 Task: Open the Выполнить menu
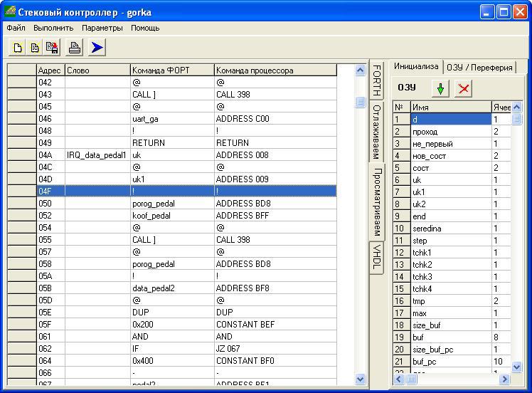point(53,28)
